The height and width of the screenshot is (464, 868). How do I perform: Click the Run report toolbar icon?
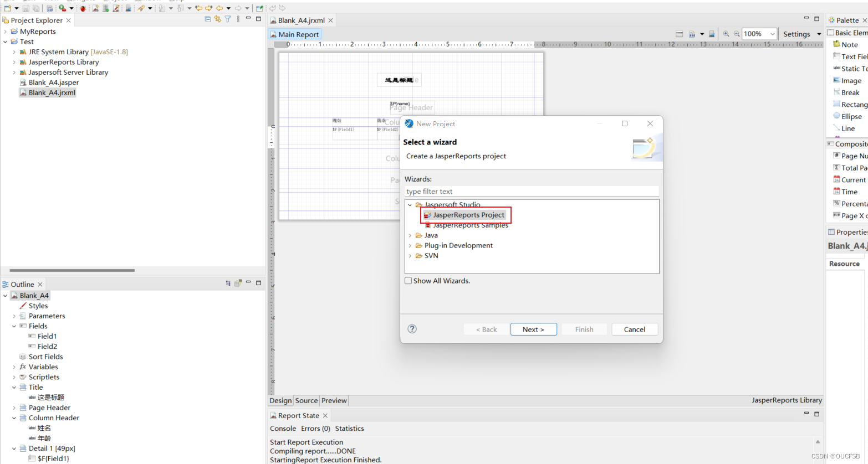(x=62, y=8)
